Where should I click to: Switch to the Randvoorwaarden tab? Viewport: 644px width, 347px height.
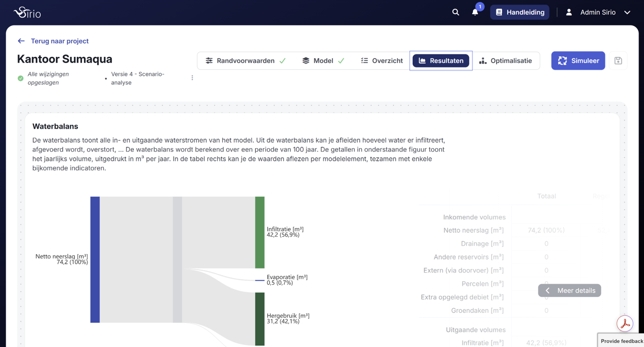[x=246, y=61]
